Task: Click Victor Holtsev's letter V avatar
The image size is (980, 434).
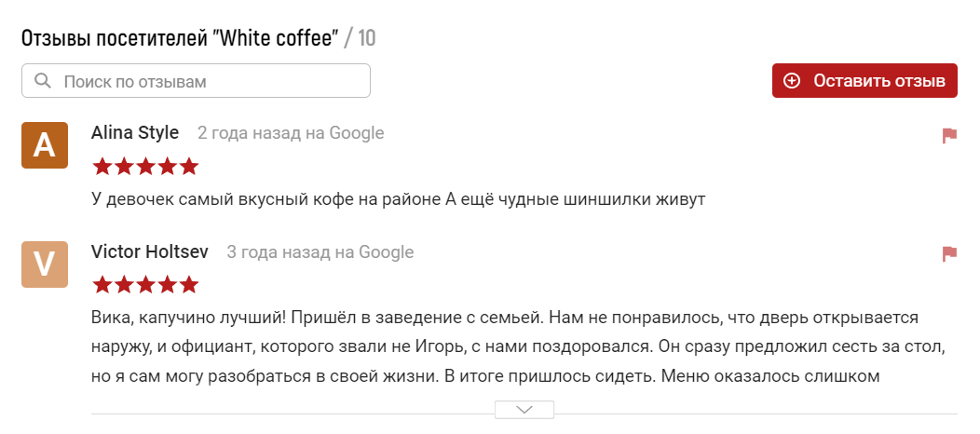Action: click(45, 264)
